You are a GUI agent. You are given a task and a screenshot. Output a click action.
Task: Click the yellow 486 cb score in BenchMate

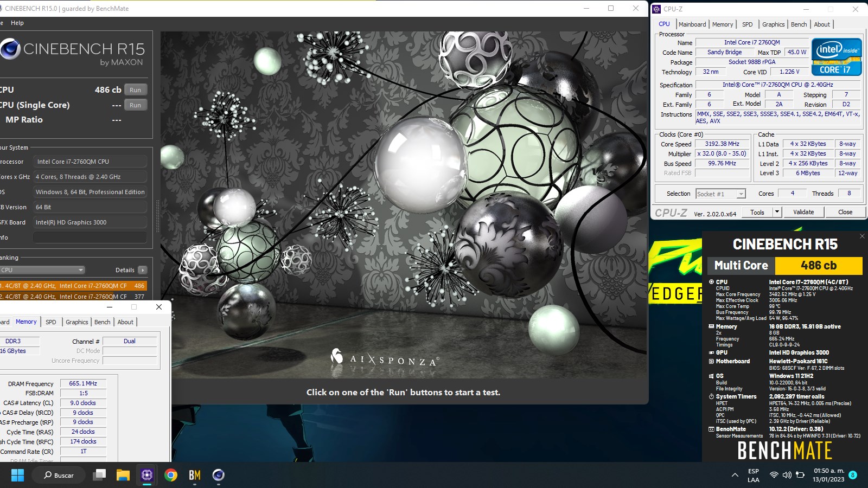[x=819, y=266]
